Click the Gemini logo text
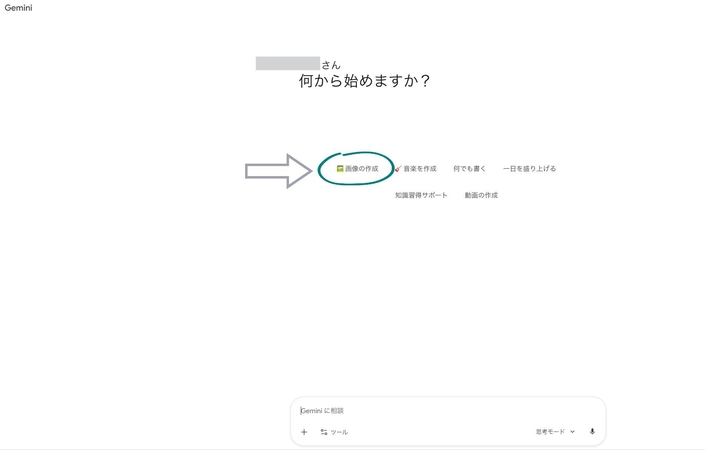The image size is (705, 450). [18, 8]
